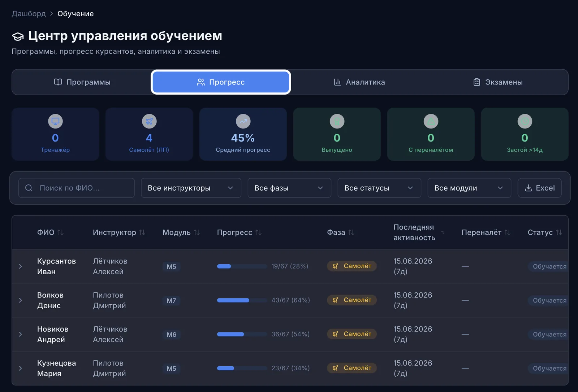
Task: Sort by Модуль column arrows
Action: (197, 232)
